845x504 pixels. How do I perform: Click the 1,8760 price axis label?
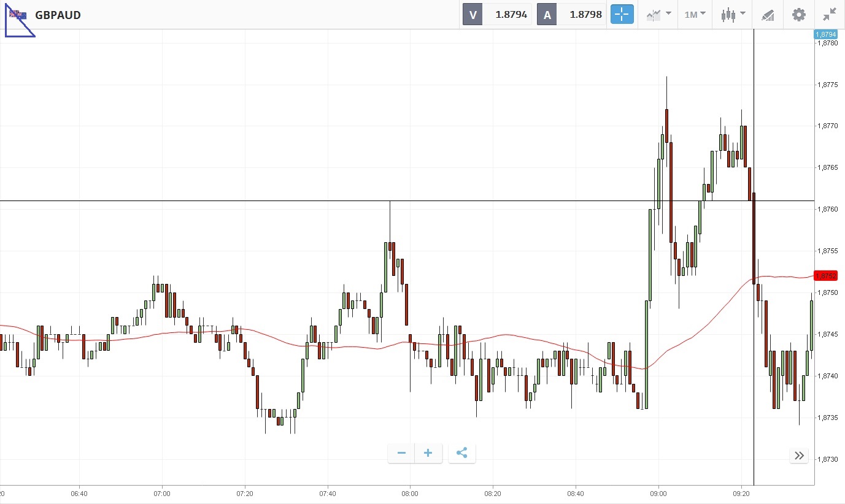(x=828, y=209)
